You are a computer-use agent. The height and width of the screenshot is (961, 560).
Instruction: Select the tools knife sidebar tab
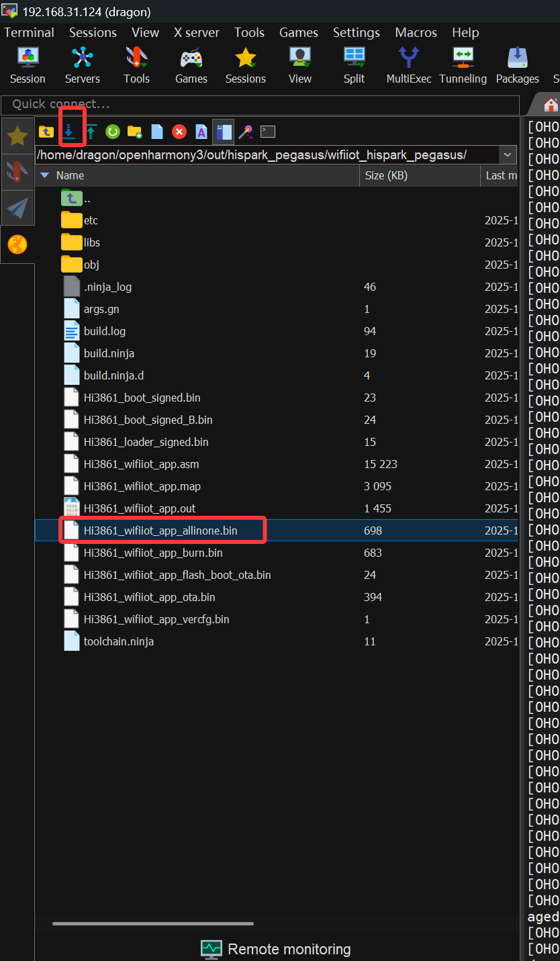click(17, 172)
